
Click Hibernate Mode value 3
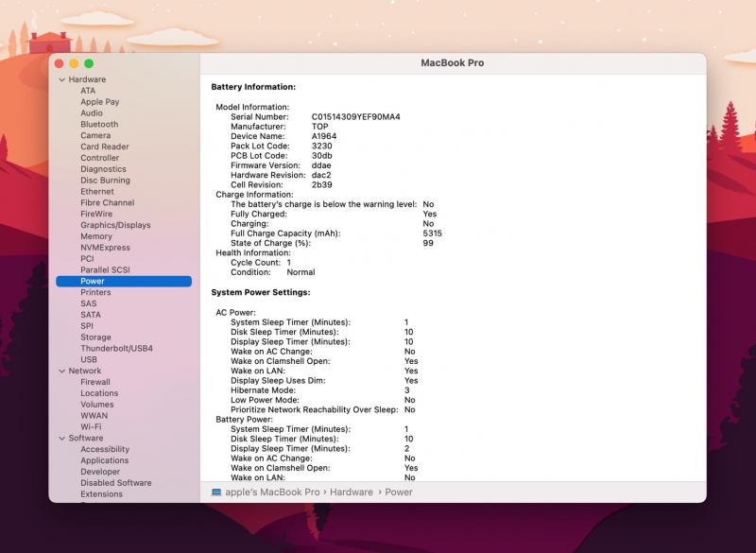point(407,390)
